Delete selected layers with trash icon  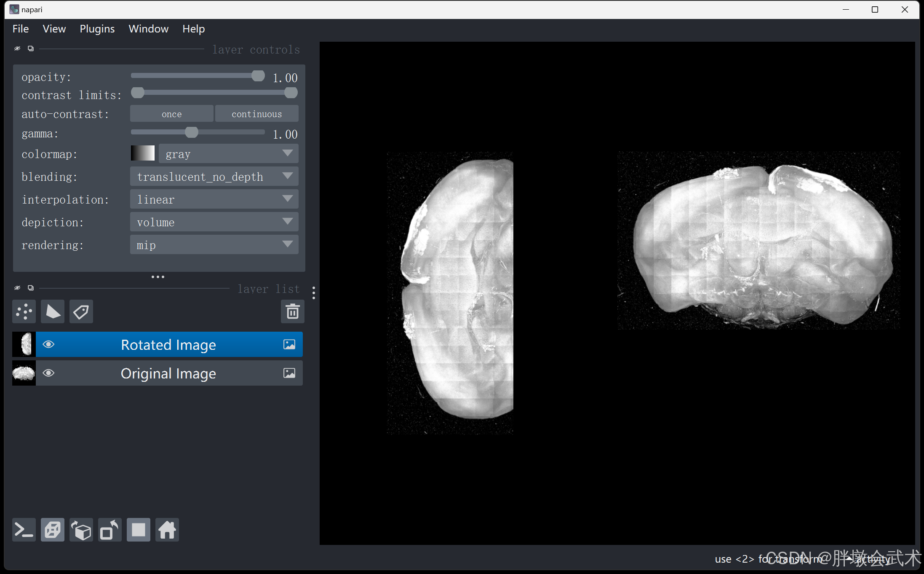292,312
